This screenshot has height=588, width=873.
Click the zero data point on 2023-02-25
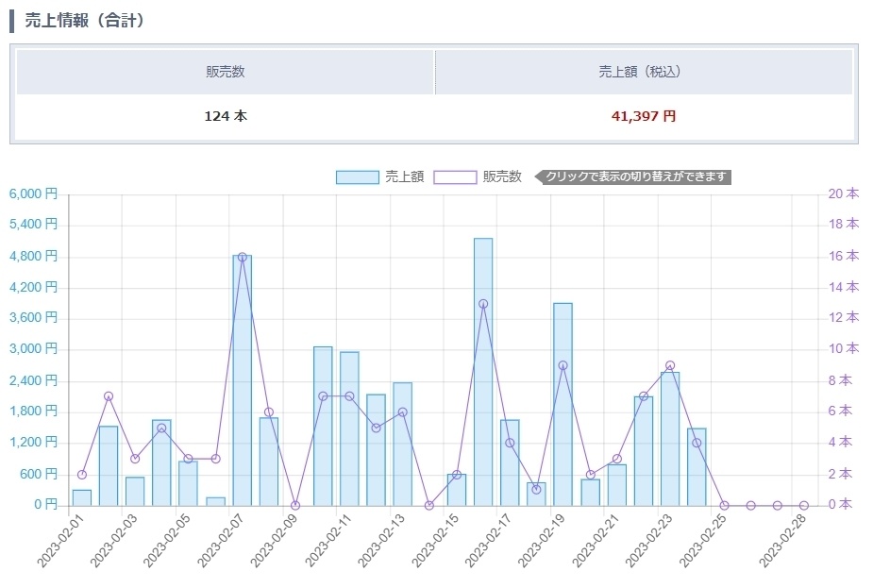pyautogui.click(x=724, y=506)
